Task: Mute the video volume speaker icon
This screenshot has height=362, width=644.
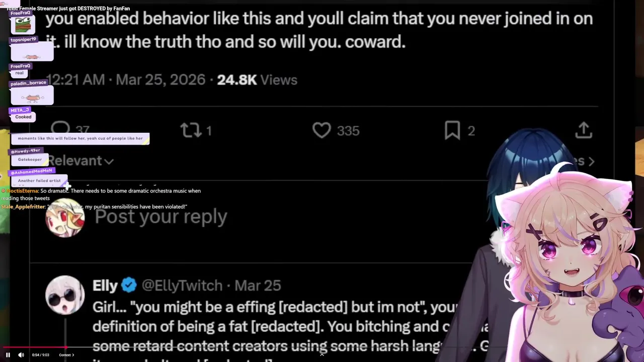Action: click(21, 355)
